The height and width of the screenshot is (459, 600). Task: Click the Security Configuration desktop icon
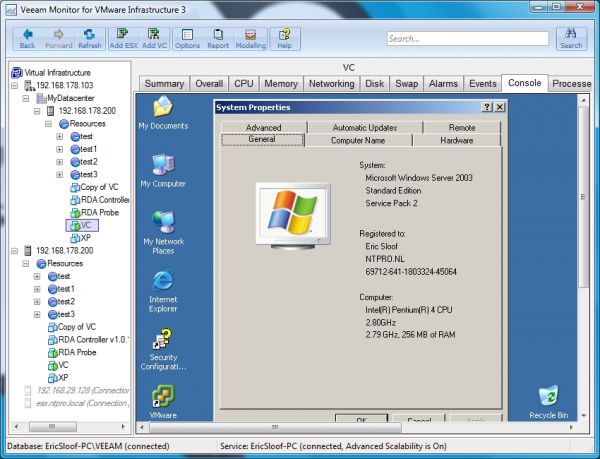[x=163, y=350]
